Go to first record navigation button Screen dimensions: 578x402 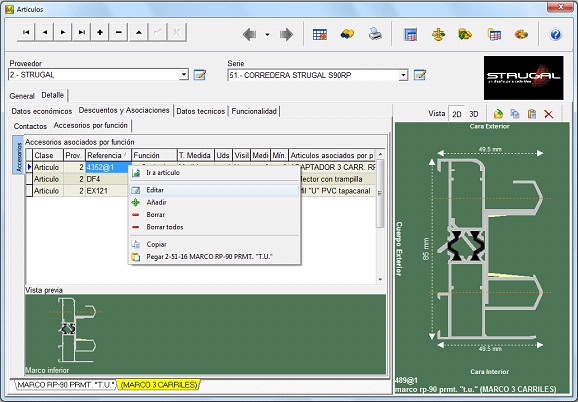(x=26, y=32)
